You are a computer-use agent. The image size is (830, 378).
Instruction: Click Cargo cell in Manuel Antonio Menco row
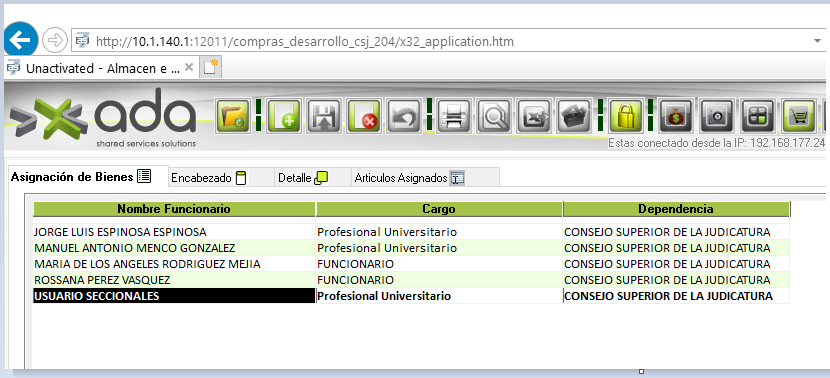click(439, 248)
